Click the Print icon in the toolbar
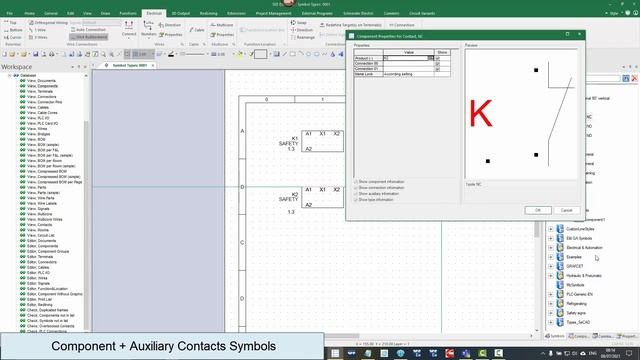 click(51, 54)
